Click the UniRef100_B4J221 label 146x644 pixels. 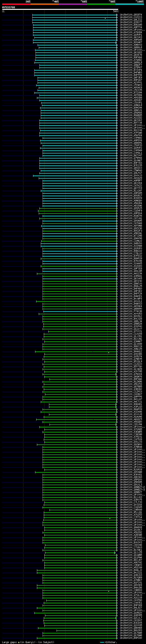131,572
